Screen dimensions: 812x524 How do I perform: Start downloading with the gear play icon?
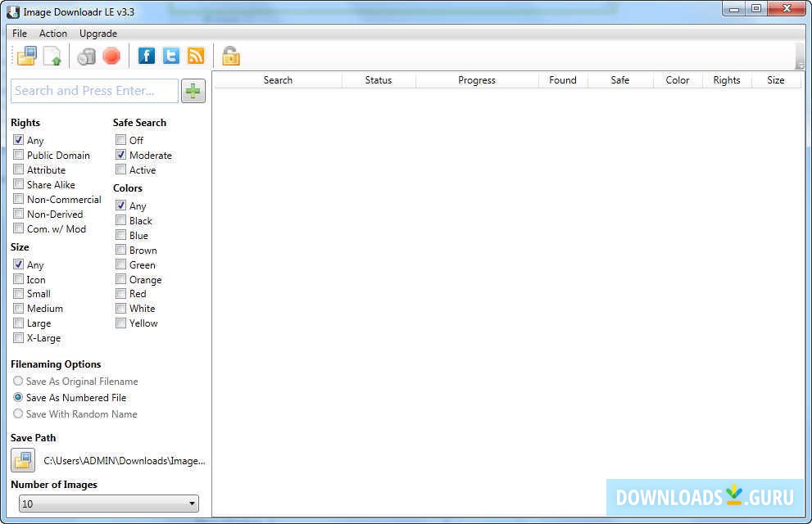point(86,55)
